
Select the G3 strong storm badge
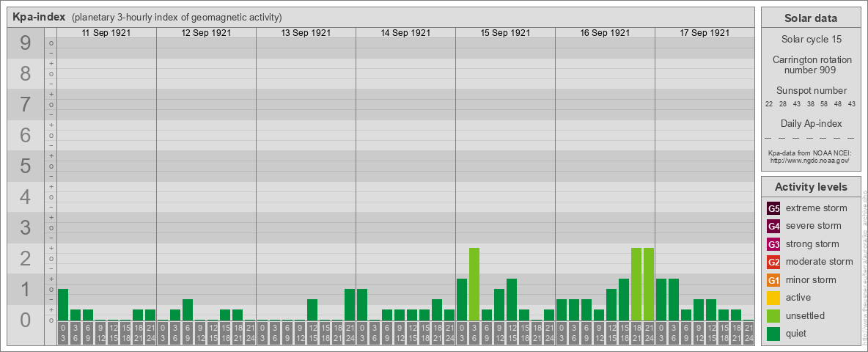click(773, 244)
